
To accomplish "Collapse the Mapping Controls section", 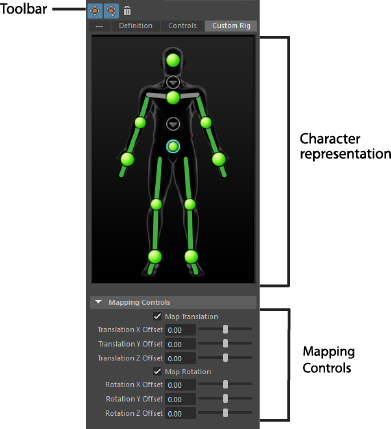I will (x=98, y=302).
